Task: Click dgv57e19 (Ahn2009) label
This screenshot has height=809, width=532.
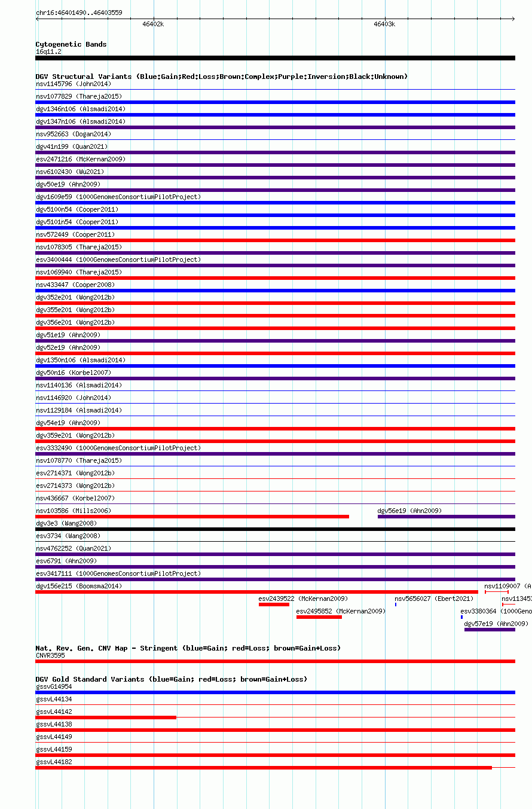Action: point(496,624)
